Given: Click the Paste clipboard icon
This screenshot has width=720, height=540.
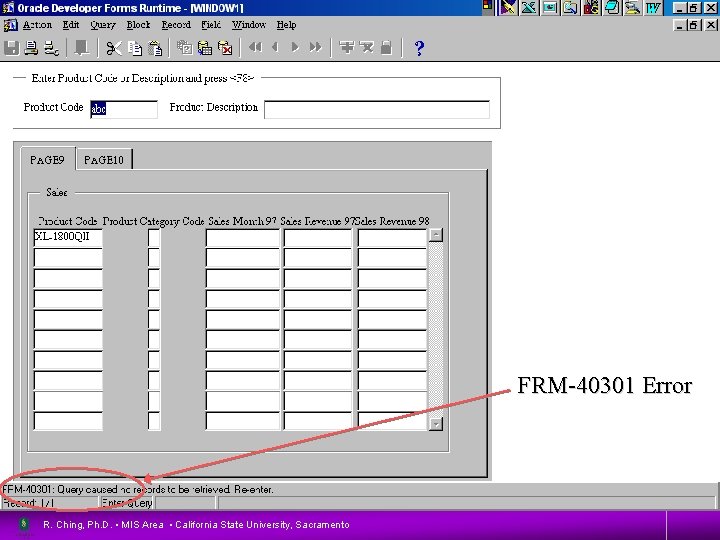Looking at the screenshot, I should click(x=155, y=48).
